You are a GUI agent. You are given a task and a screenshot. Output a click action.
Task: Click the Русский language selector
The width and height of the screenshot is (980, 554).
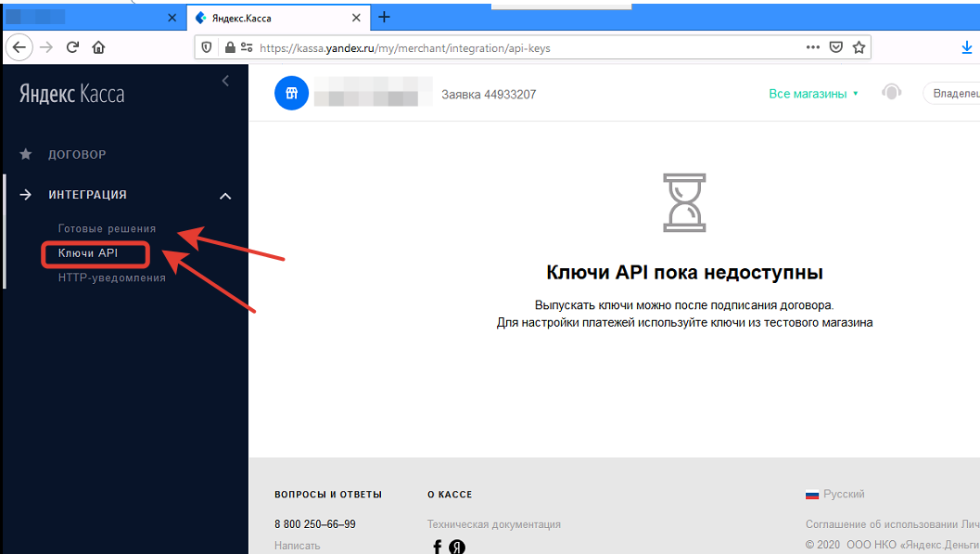click(x=844, y=494)
